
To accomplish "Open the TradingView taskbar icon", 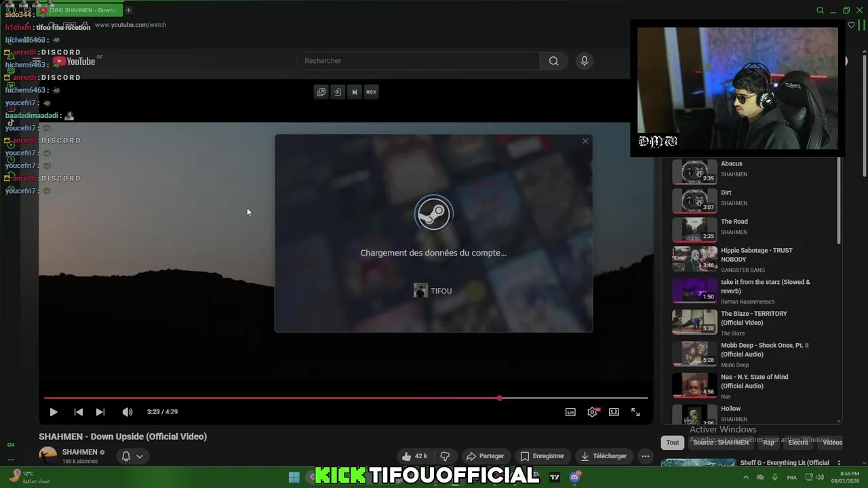I will pyautogui.click(x=555, y=477).
